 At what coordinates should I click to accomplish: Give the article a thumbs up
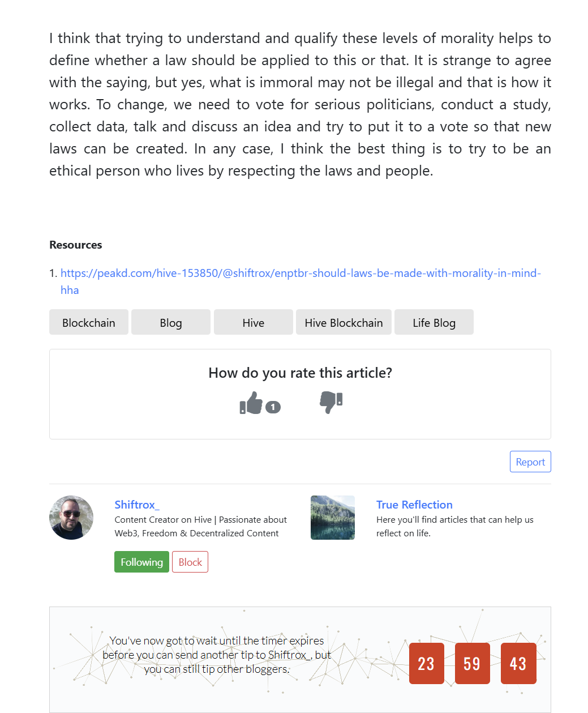251,403
